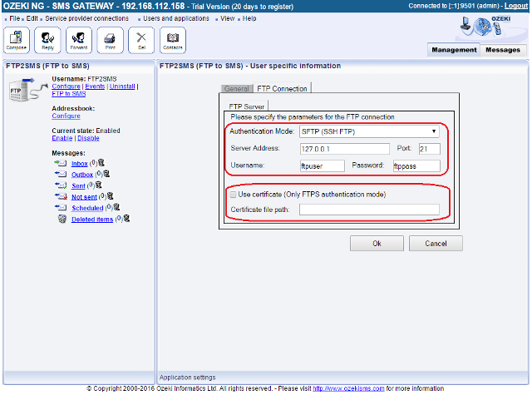
Task: Click the Forward toolbar icon
Action: tap(79, 41)
